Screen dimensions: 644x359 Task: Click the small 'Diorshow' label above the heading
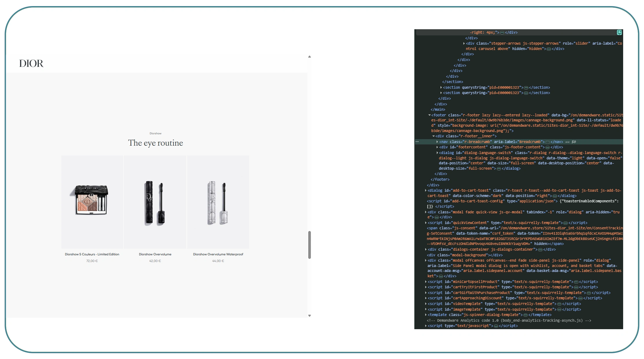pos(156,133)
